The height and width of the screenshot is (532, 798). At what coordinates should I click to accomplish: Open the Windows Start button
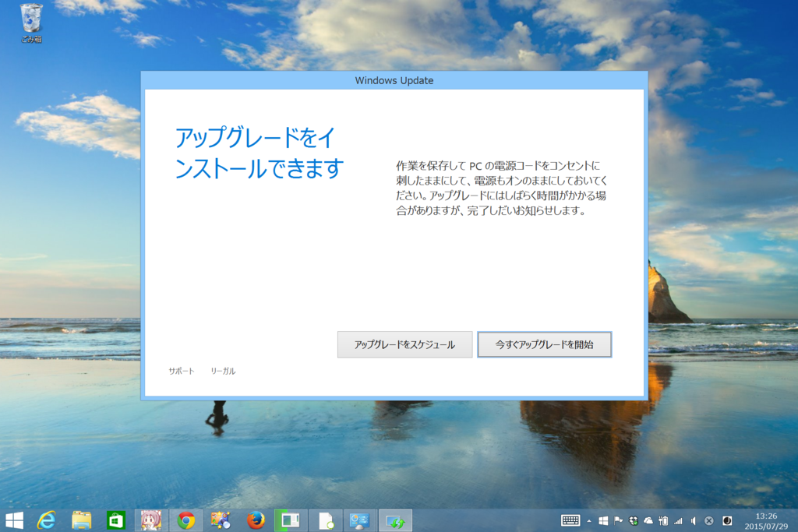[x=14, y=520]
